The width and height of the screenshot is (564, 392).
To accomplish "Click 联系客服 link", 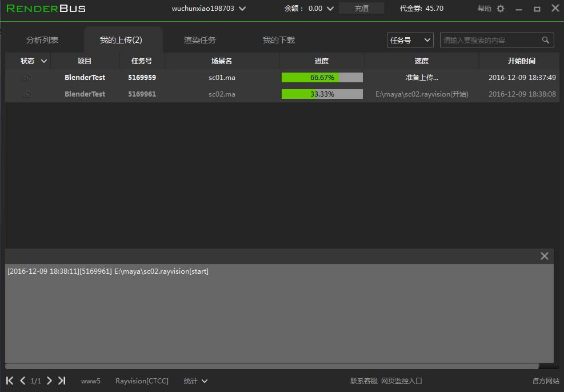I will [363, 381].
